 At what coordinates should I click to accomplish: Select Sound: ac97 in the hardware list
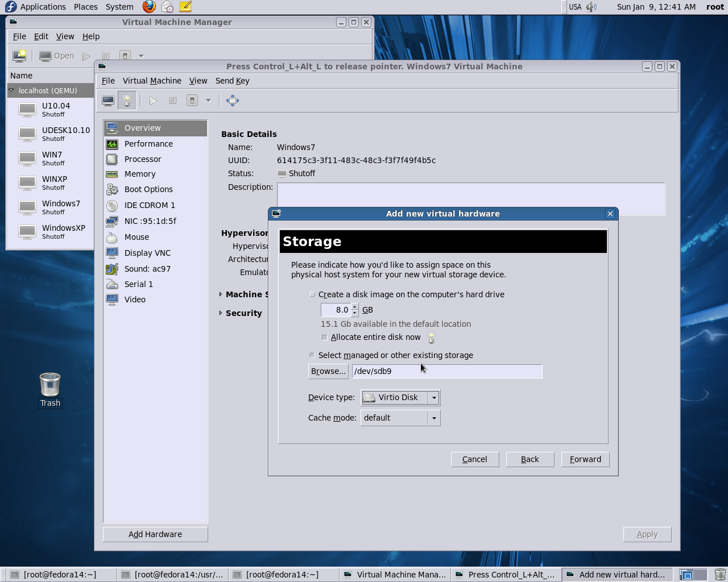tap(155, 269)
